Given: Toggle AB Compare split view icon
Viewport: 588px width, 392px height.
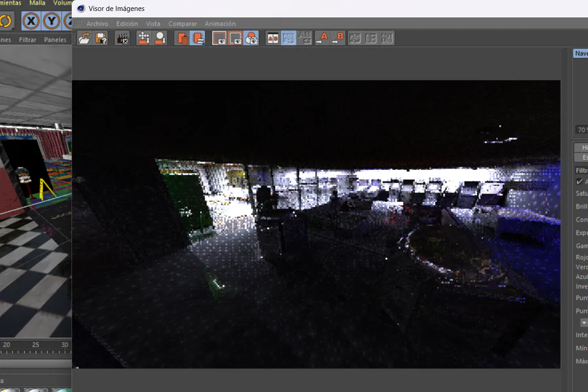Looking at the screenshot, I should [272, 39].
